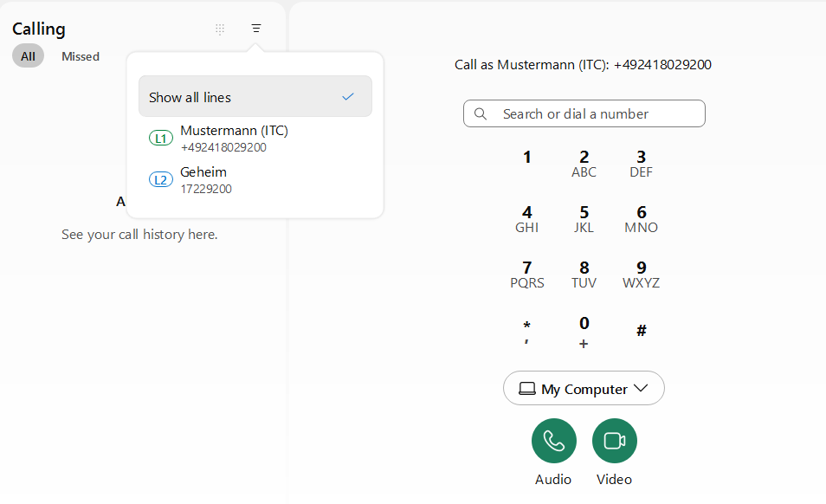Select Show all lines option
Image resolution: width=826 pixels, height=504 pixels.
[255, 97]
